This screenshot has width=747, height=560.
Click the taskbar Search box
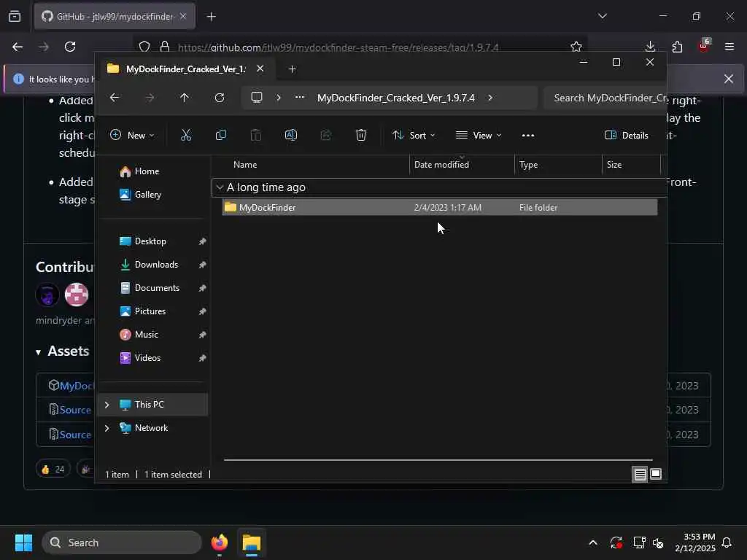(122, 542)
